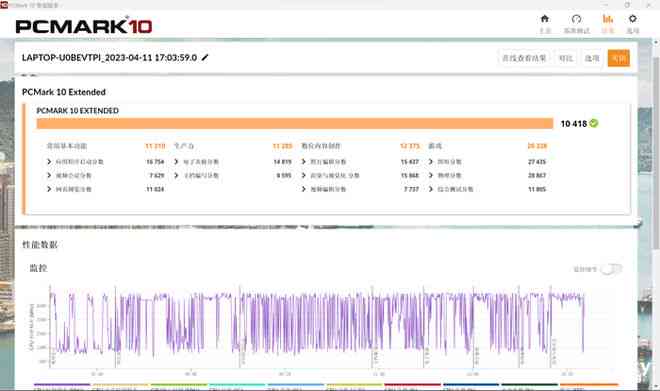Click the vertical scrollbar on right edge

tap(656, 143)
